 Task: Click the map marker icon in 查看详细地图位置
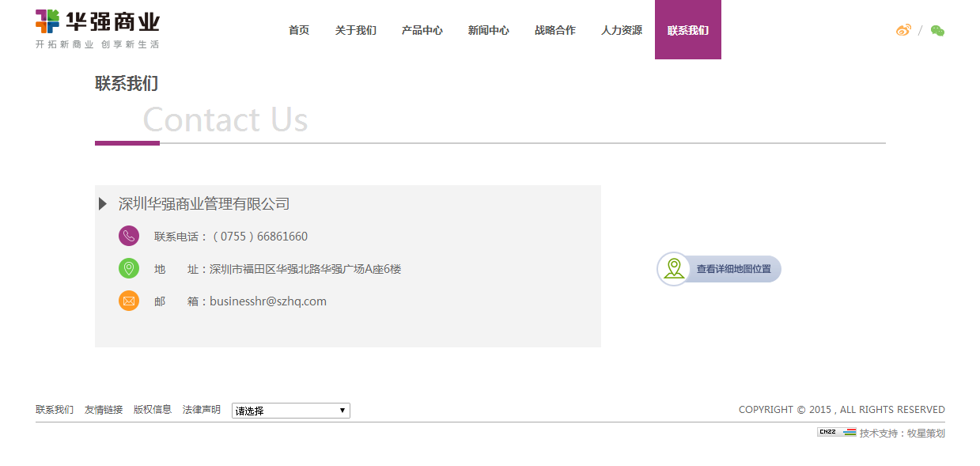673,269
